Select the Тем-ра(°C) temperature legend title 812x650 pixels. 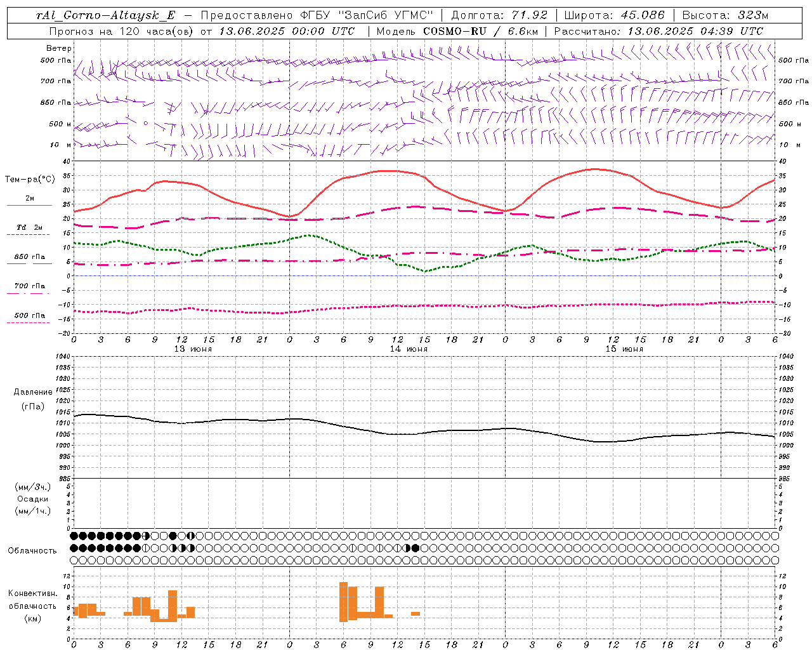(30, 180)
